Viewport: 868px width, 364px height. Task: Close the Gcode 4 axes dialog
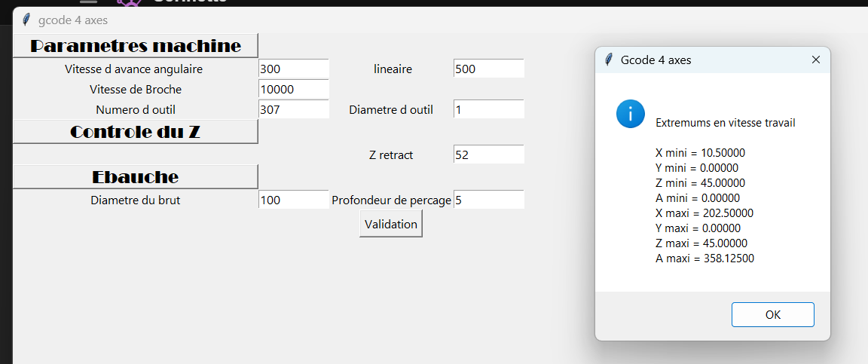tap(815, 60)
